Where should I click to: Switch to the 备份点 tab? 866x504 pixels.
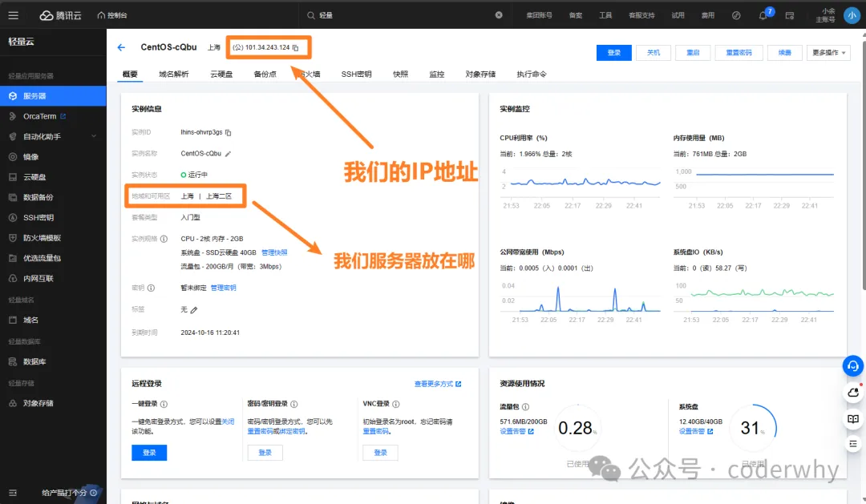point(265,74)
